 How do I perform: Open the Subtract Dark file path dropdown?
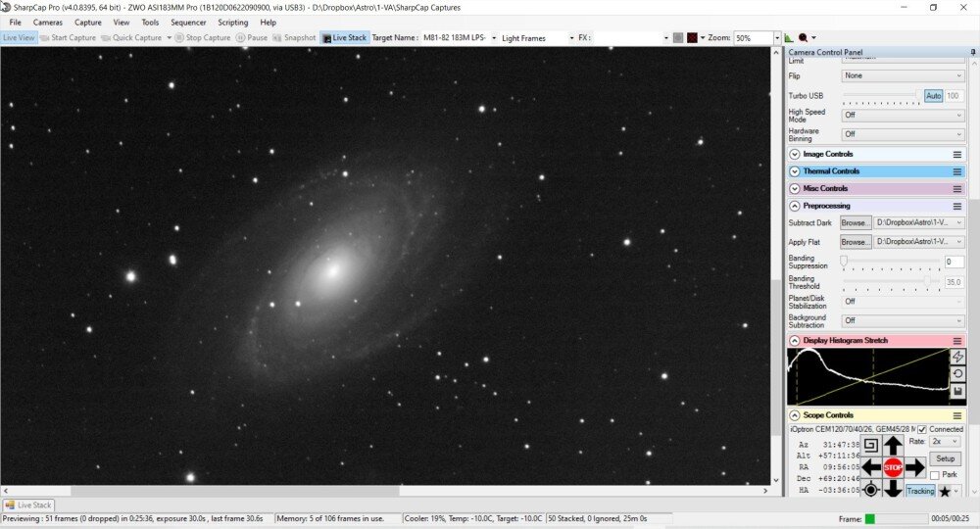point(919,222)
